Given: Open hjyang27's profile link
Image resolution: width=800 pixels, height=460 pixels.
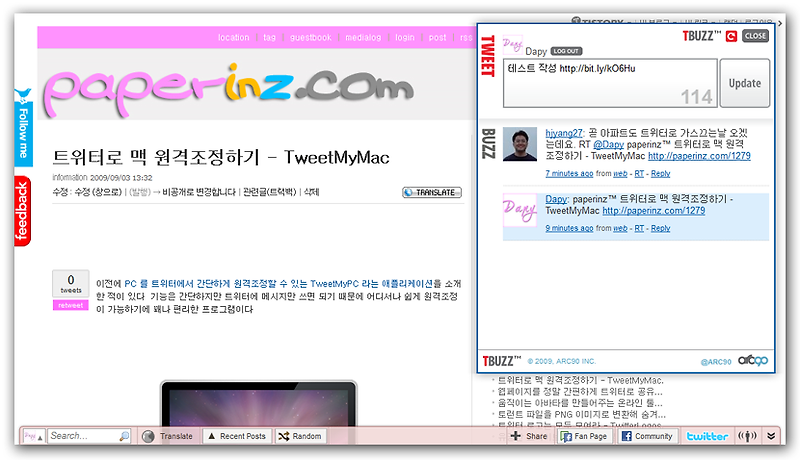Looking at the screenshot, I should [563, 133].
